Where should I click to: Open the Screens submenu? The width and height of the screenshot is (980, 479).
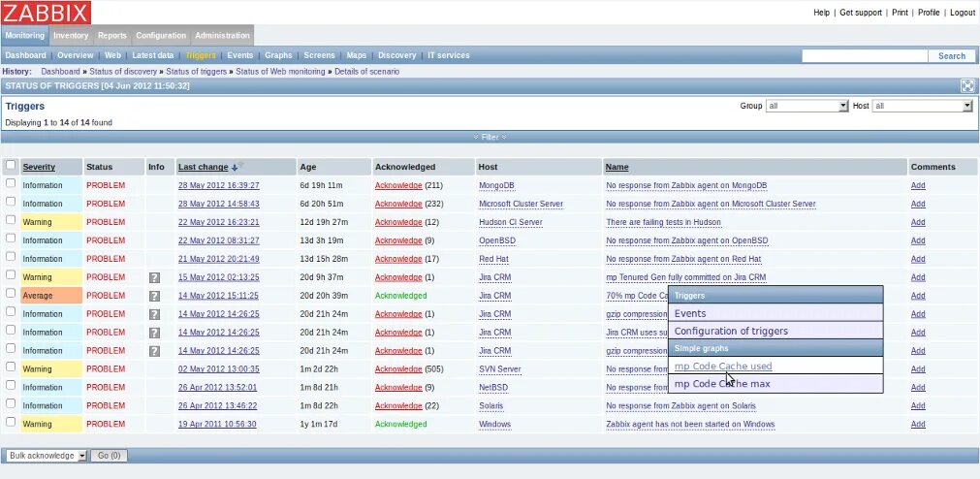[x=319, y=55]
